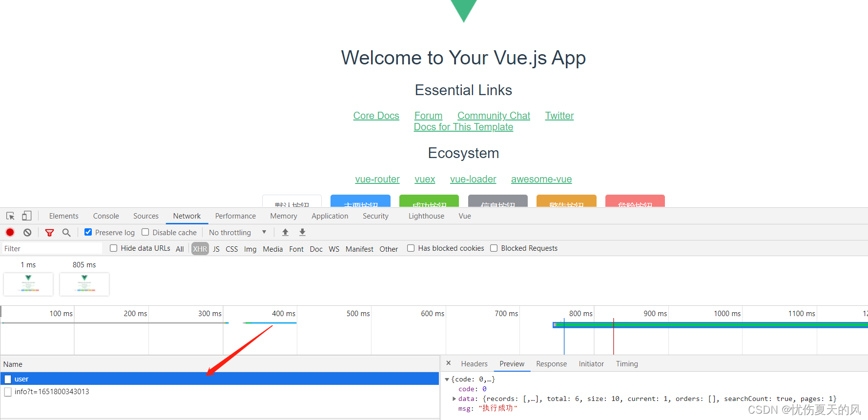Screen dimensions: 868x420
Task: Activate the inspect element picker icon
Action: [x=10, y=216]
